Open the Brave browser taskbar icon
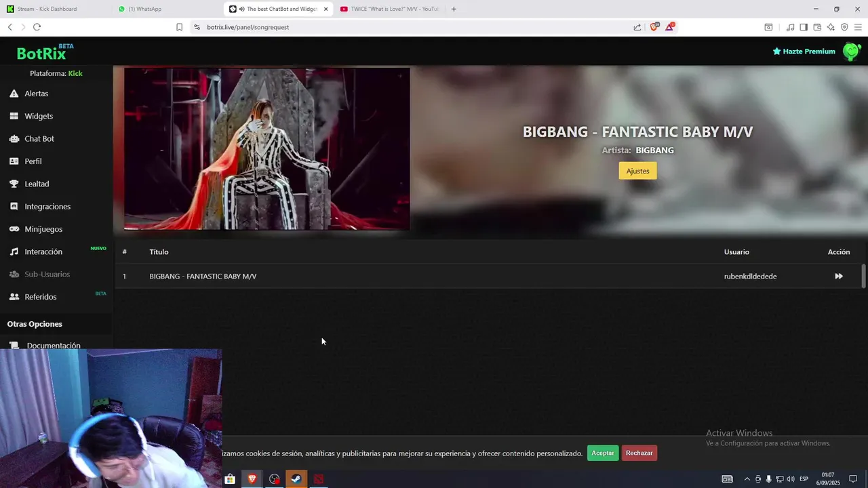 [x=252, y=479]
